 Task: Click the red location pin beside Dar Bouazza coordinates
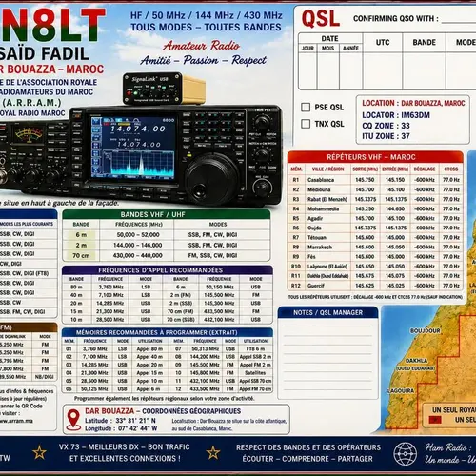pyautogui.click(x=73, y=420)
